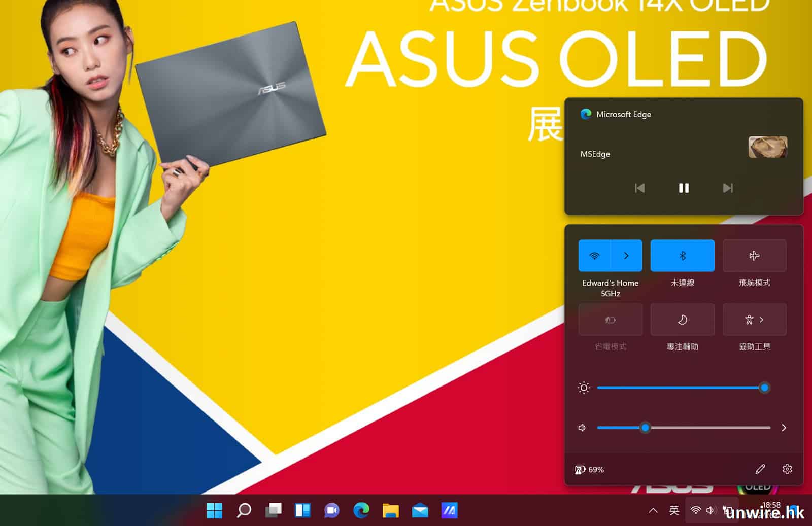Launch Microsoft Edge from the taskbar

tap(361, 510)
